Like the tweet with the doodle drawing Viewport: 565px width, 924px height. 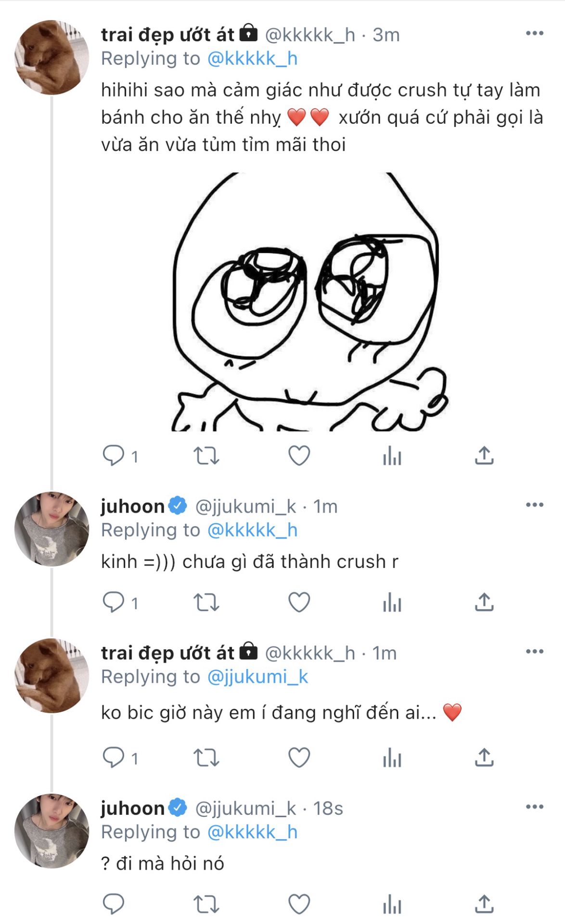tap(299, 455)
